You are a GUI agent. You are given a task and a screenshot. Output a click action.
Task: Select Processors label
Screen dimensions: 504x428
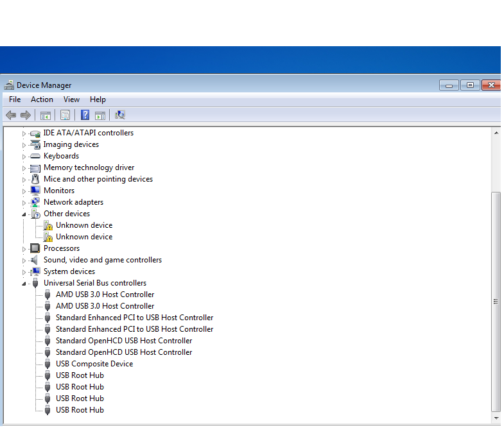click(62, 249)
